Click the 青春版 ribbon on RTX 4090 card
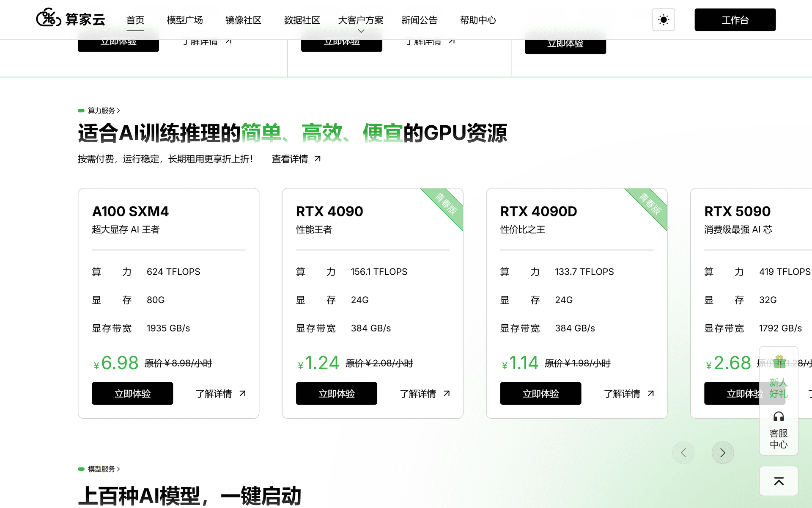 pyautogui.click(x=446, y=204)
